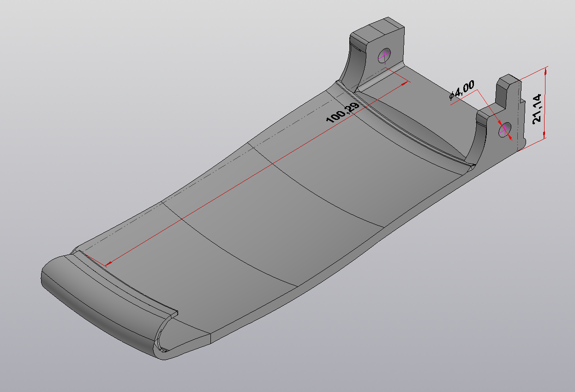Screen dimensions: 575x392
Task: Select the top step of the right lug
Action: (509, 79)
